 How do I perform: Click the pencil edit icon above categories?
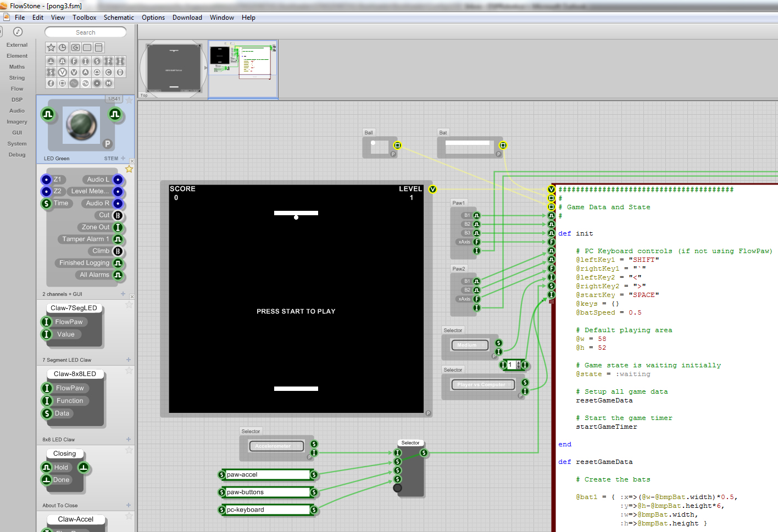point(18,32)
